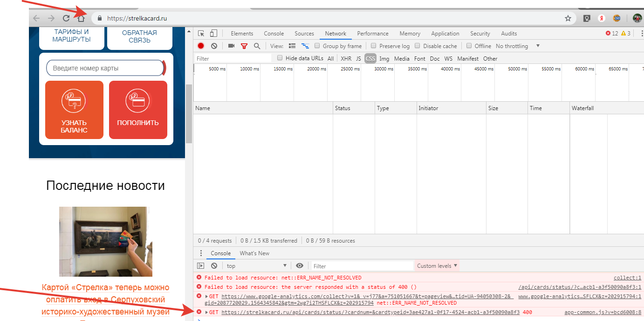Open the top context selector dropdown
Screen dimensions: 644x321
click(x=256, y=265)
